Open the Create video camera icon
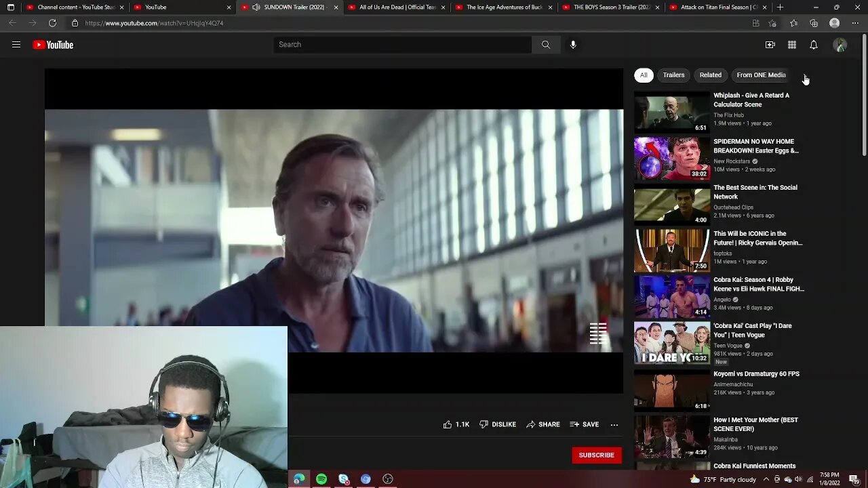868x488 pixels. click(x=770, y=45)
